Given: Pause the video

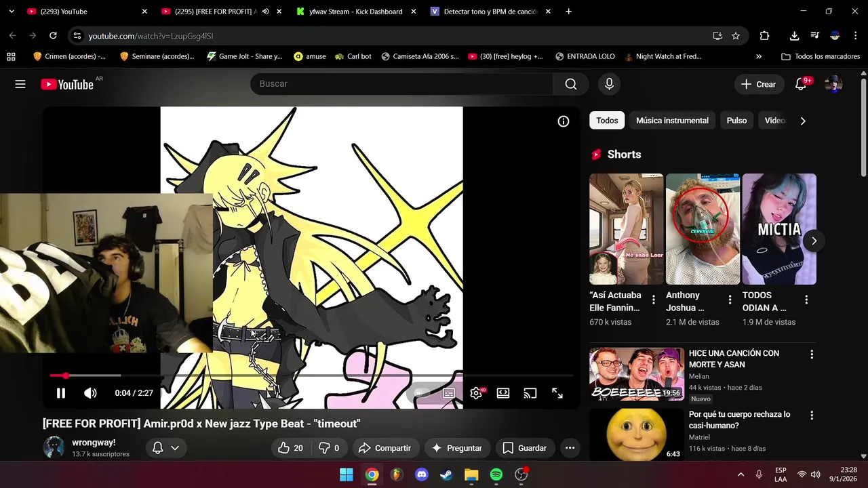Looking at the screenshot, I should [x=61, y=393].
